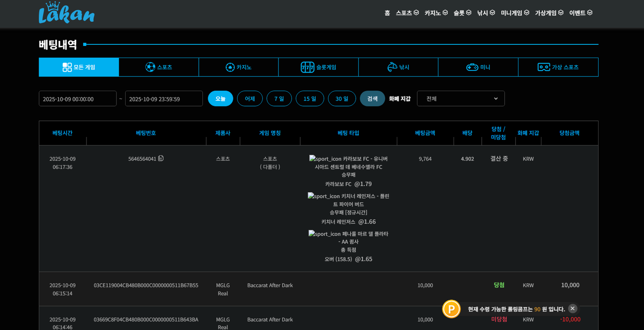The height and width of the screenshot is (330, 644).
Task: Open the 낚시 fishing tab
Action: pyautogui.click(x=398, y=67)
